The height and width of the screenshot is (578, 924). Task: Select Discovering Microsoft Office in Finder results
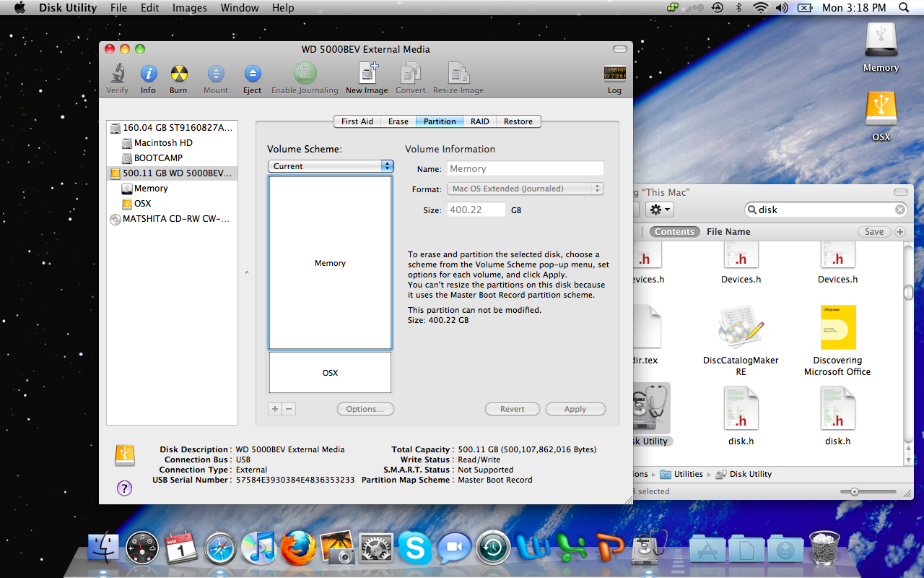(x=837, y=340)
